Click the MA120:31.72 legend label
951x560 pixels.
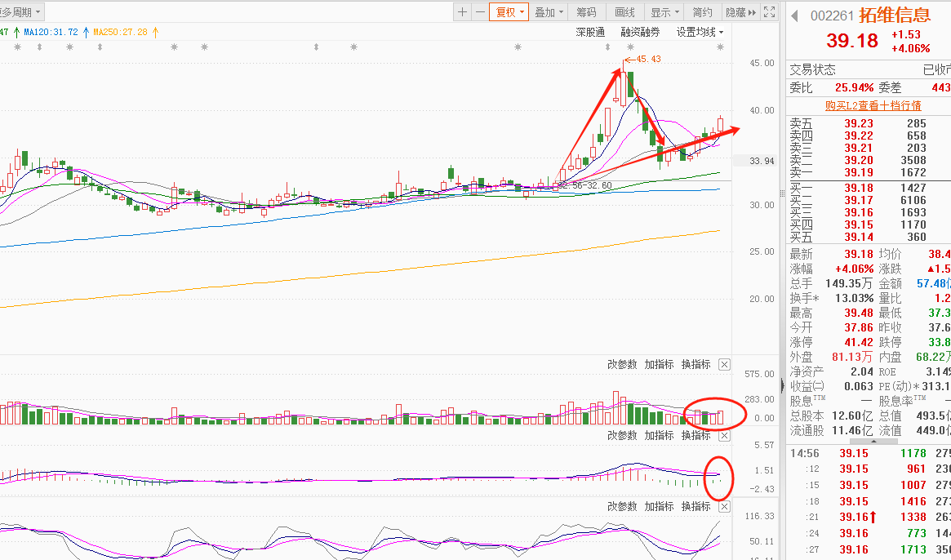pos(51,32)
